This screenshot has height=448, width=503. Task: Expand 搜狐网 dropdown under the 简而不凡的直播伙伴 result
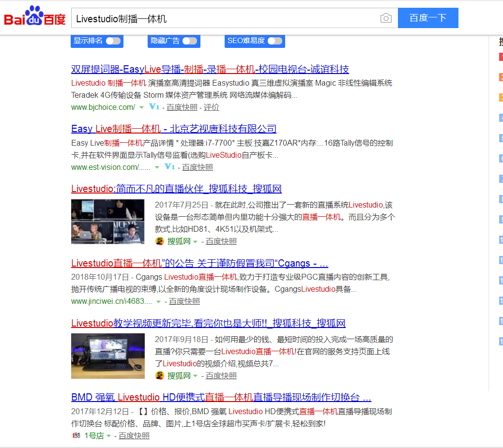pos(196,242)
